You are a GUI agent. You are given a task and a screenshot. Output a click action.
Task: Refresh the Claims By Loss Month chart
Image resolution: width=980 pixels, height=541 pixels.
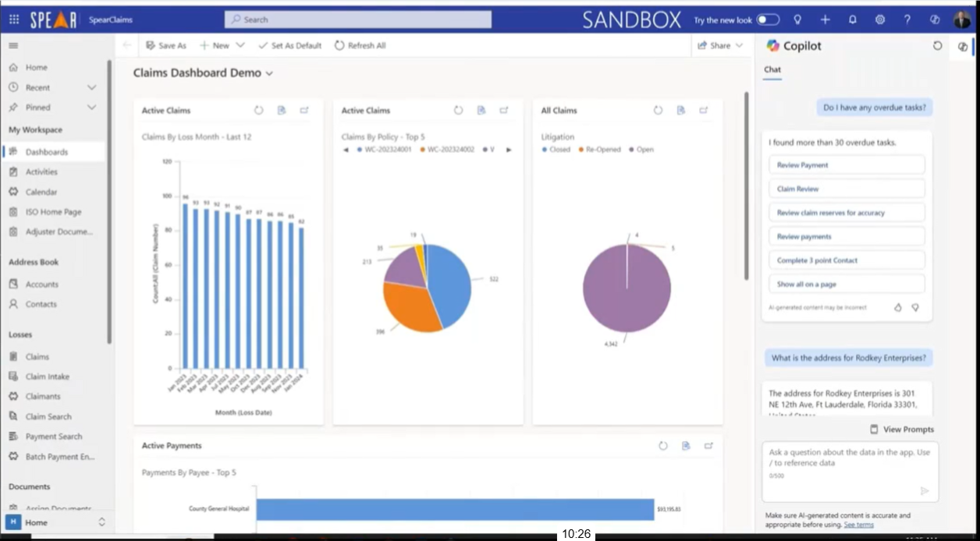coord(259,111)
